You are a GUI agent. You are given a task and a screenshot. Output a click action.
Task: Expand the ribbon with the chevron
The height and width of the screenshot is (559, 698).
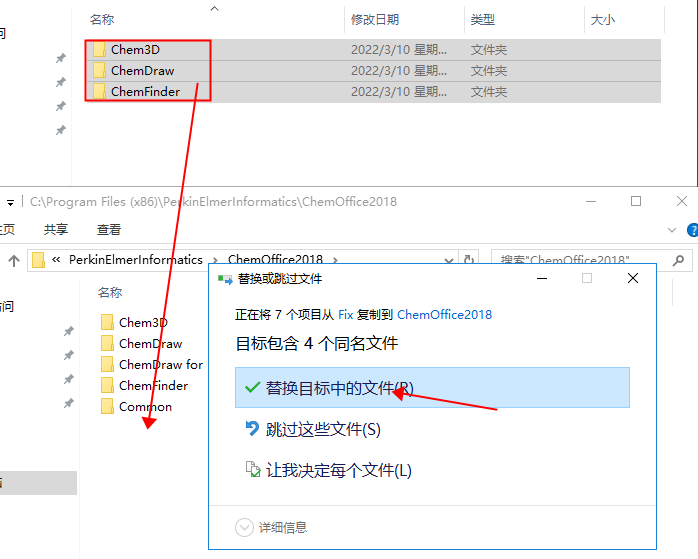click(672, 230)
